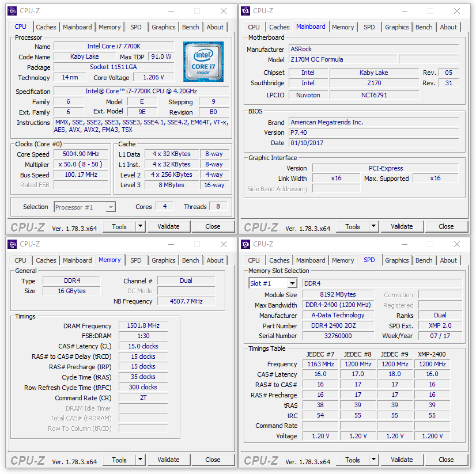The height and width of the screenshot is (474, 476).
Task: Click the Max Bandwidth value DDR4-2400 (1200 MHz)
Action: click(x=338, y=305)
